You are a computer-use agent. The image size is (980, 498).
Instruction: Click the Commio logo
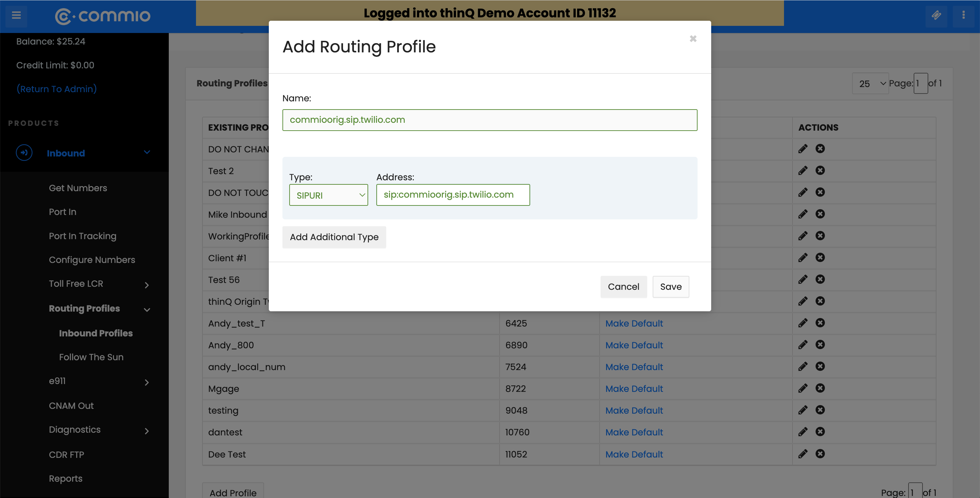tap(103, 16)
